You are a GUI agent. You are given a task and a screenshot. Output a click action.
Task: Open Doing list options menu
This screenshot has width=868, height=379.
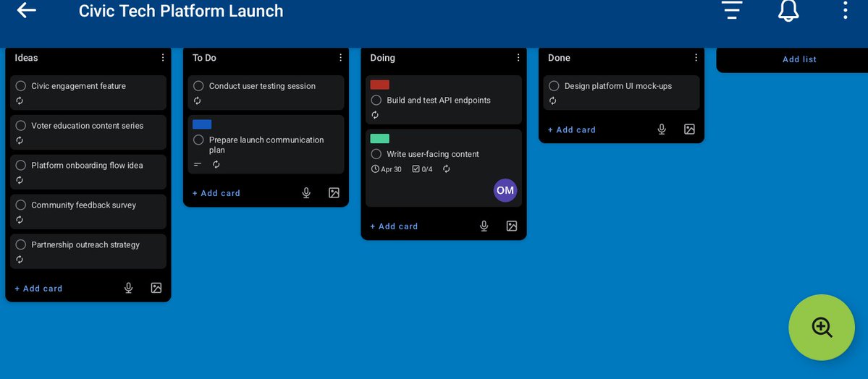click(518, 58)
